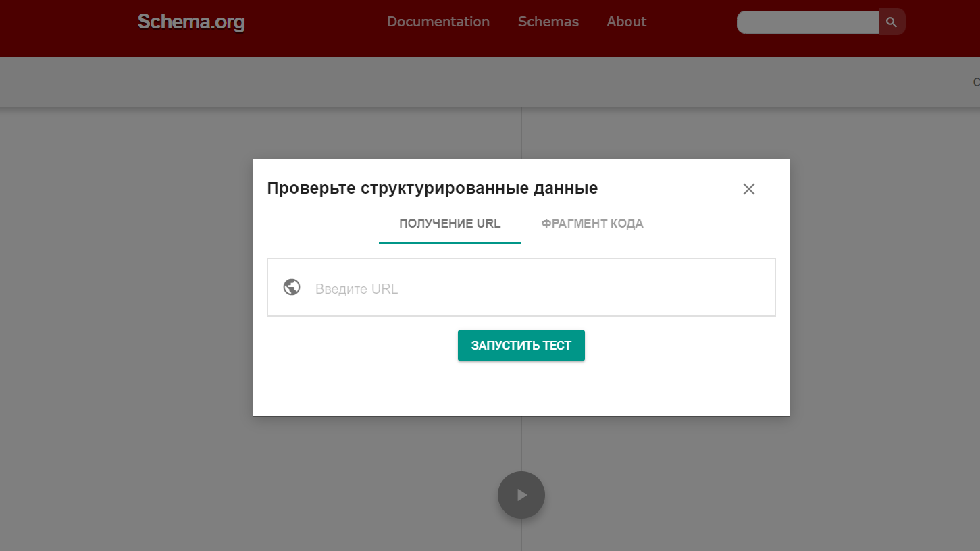Switch to the ПОЛУЧЕНИЕ URL tab

coord(450,224)
